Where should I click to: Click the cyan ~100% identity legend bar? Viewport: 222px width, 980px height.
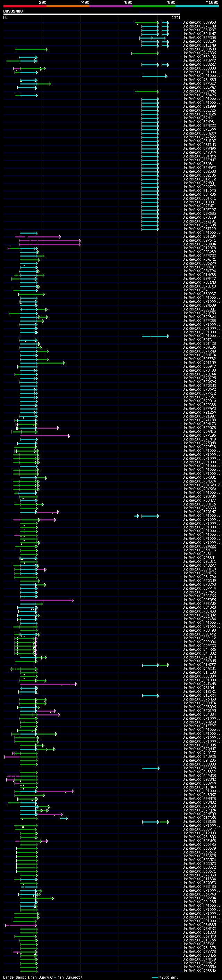[197, 6]
